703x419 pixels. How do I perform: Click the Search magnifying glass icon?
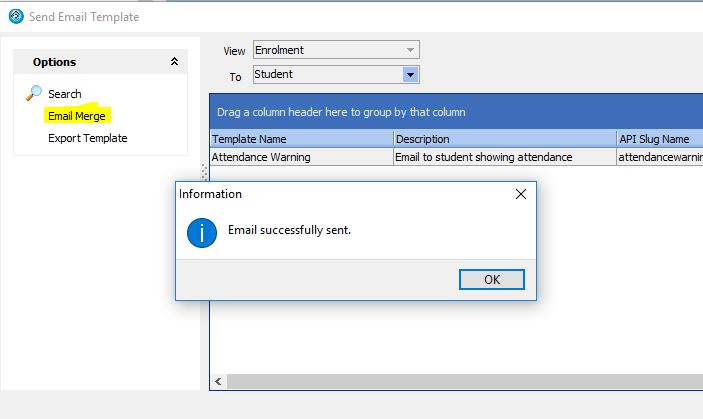tap(34, 93)
